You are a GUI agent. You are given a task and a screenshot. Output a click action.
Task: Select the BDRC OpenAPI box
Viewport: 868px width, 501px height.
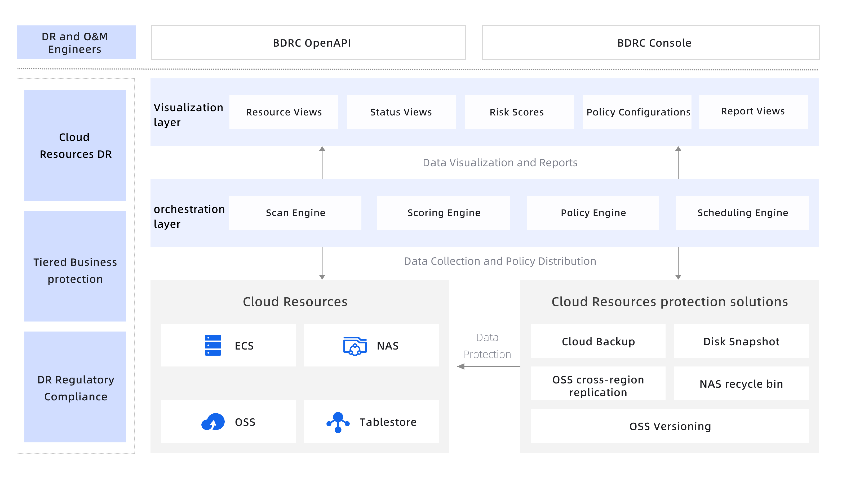pyautogui.click(x=308, y=43)
